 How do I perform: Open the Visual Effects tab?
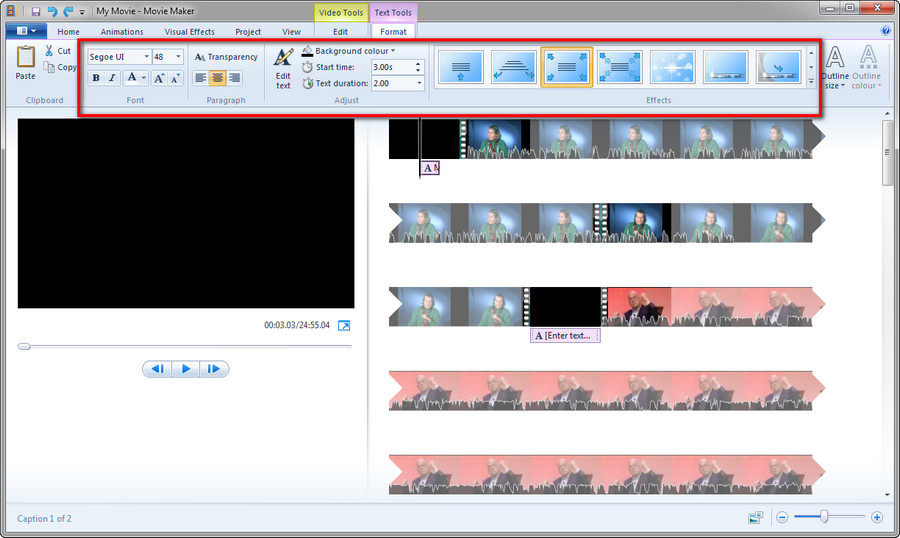[189, 32]
